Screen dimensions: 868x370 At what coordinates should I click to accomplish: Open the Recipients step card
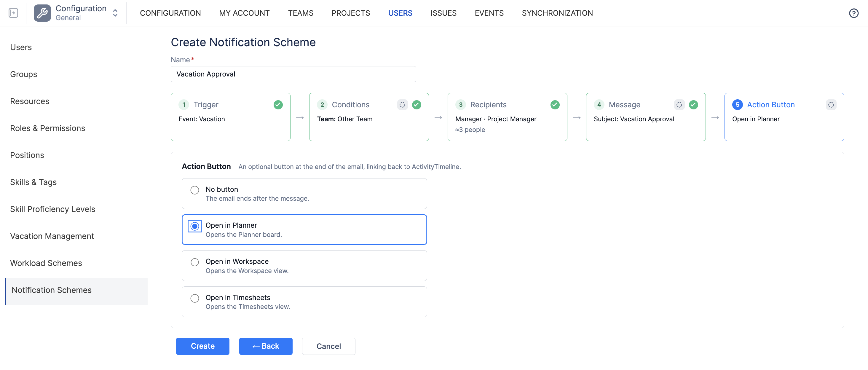tap(507, 117)
